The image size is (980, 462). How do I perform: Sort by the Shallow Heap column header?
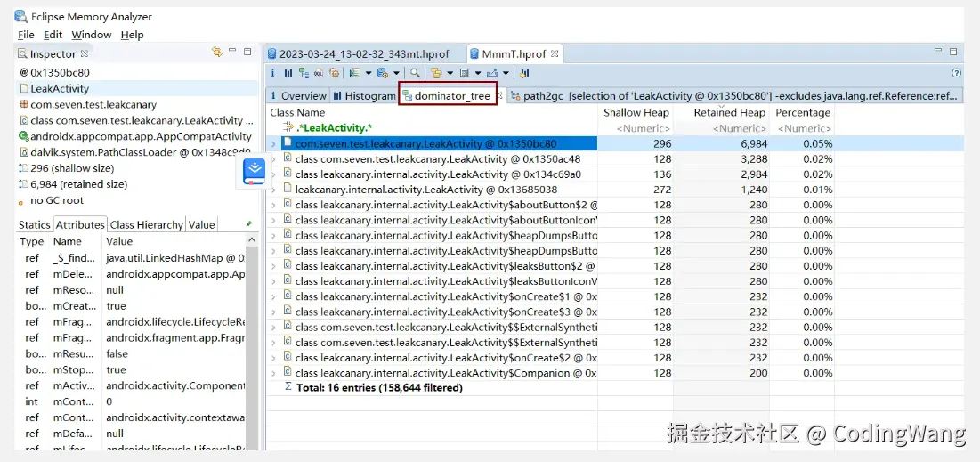(636, 112)
